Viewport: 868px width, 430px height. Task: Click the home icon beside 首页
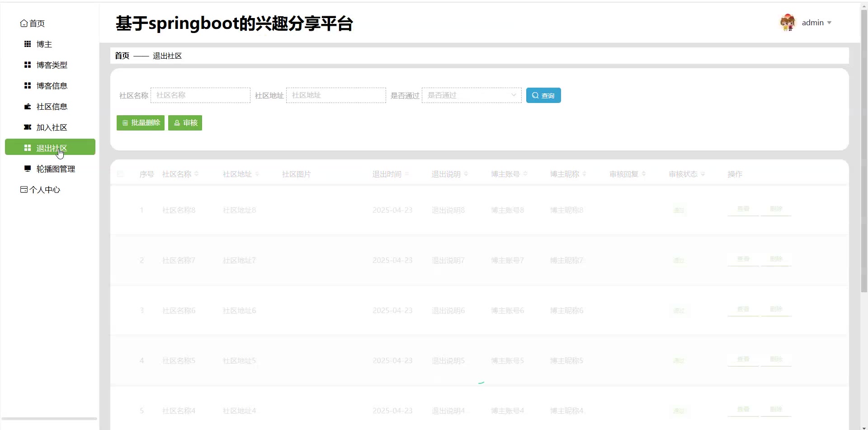pyautogui.click(x=24, y=23)
